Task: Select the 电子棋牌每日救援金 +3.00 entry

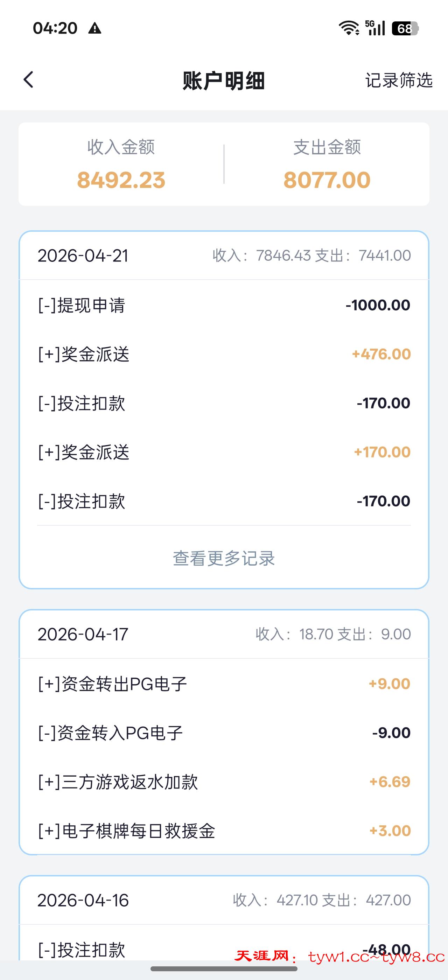Action: point(224,831)
